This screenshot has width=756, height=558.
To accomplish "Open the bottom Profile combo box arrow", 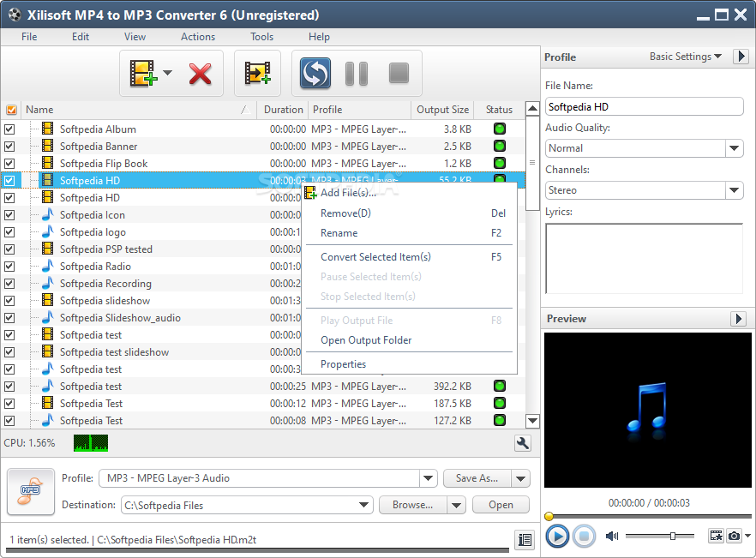I will [x=429, y=478].
